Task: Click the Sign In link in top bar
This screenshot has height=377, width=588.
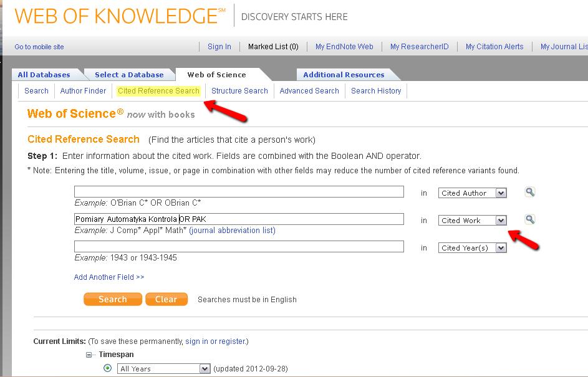Action: click(219, 47)
